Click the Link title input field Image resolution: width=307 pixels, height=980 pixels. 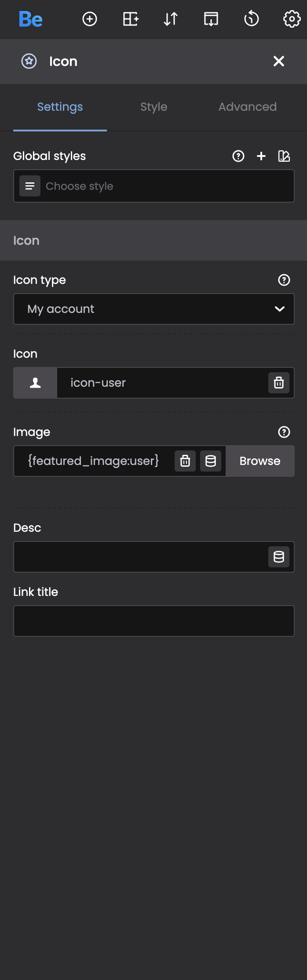[154, 621]
